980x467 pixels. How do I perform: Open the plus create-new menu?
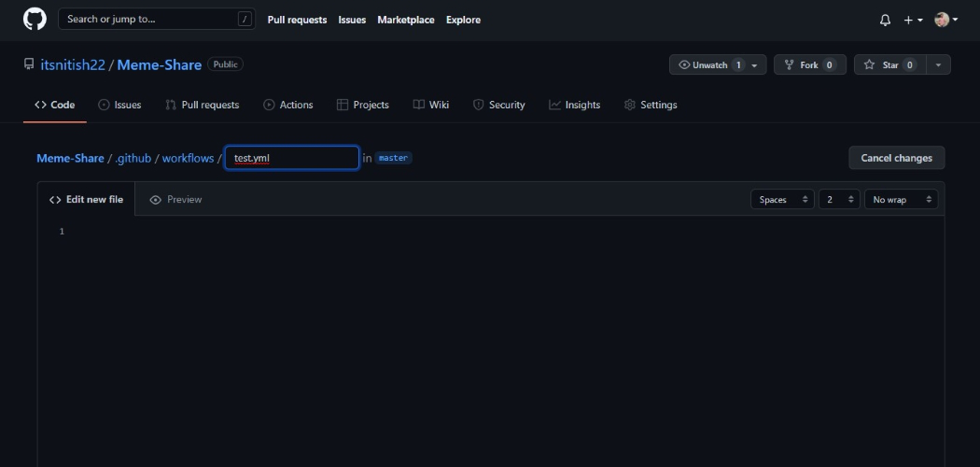913,20
